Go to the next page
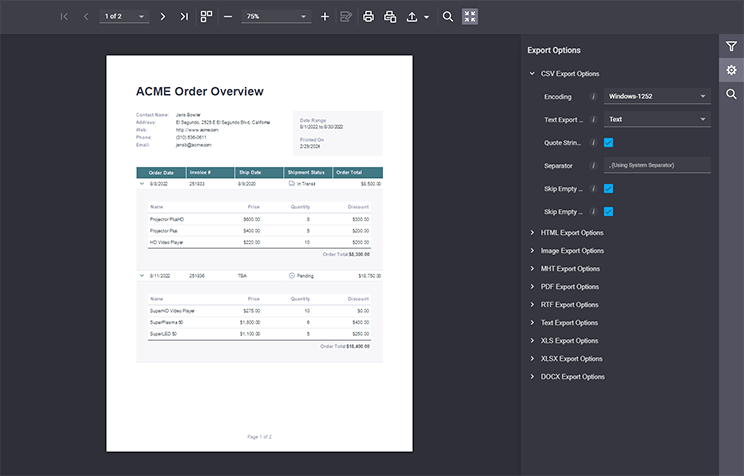 coord(162,17)
